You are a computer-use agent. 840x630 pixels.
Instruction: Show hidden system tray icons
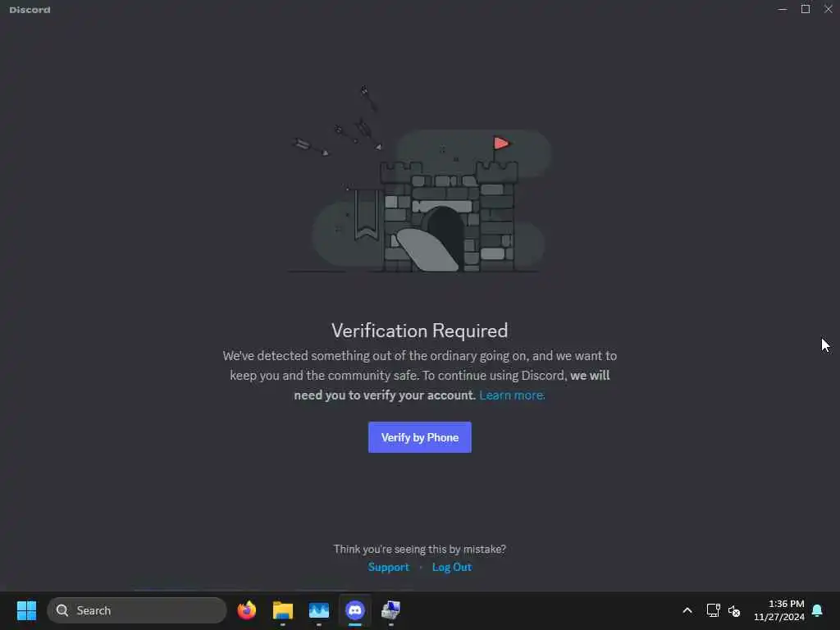pyautogui.click(x=687, y=610)
